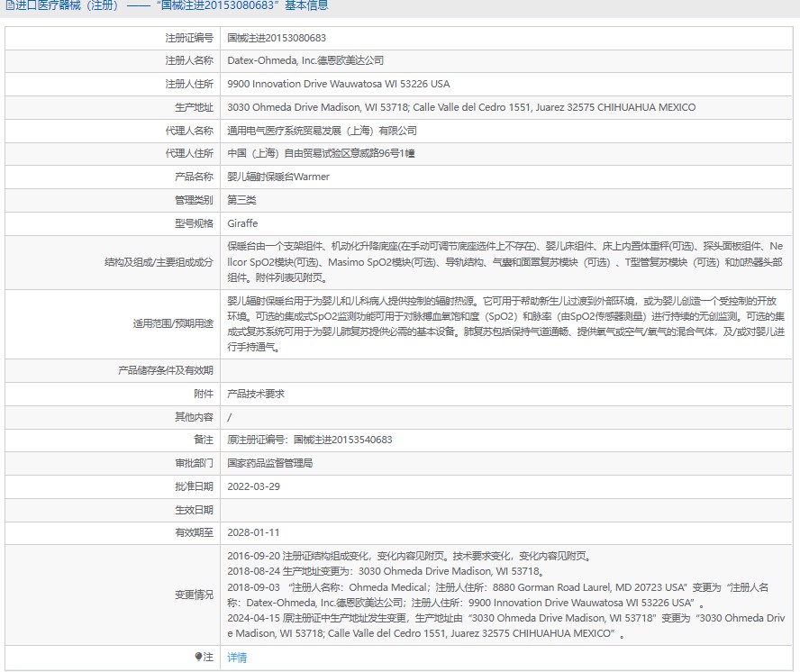Click the 注册人住所 label
Image resolution: width=800 pixels, height=672 pixels.
point(189,84)
